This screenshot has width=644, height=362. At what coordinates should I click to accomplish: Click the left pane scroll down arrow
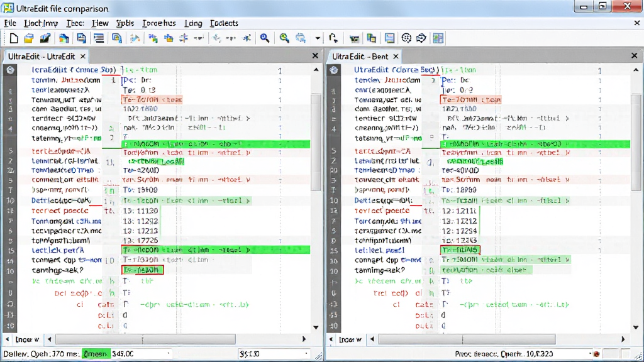316,327
